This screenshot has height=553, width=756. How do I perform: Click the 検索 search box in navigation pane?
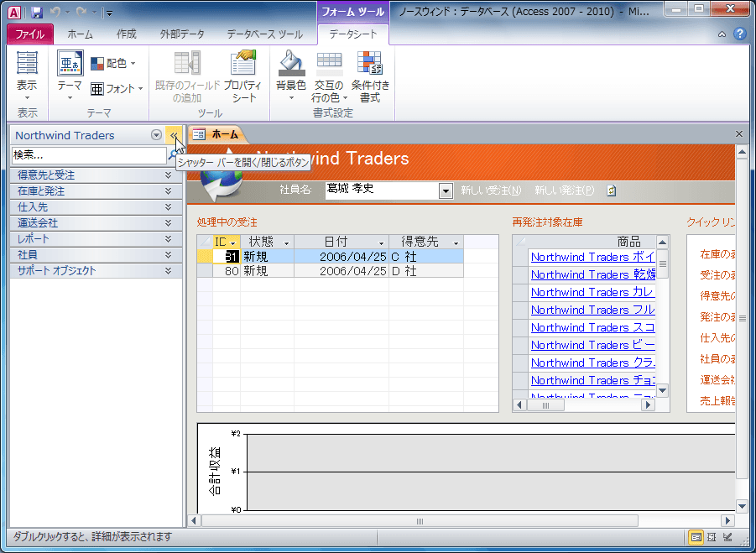(89, 154)
